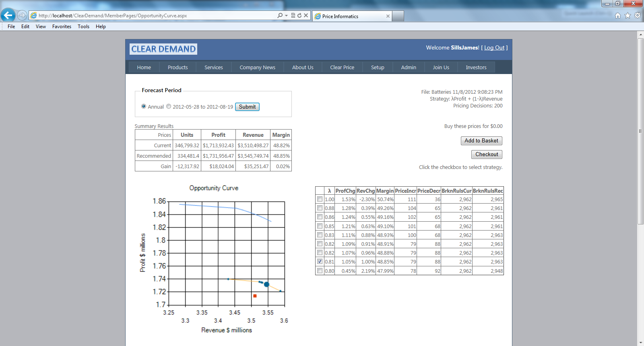Open the Favorites menu
This screenshot has width=644, height=346.
[x=62, y=27]
